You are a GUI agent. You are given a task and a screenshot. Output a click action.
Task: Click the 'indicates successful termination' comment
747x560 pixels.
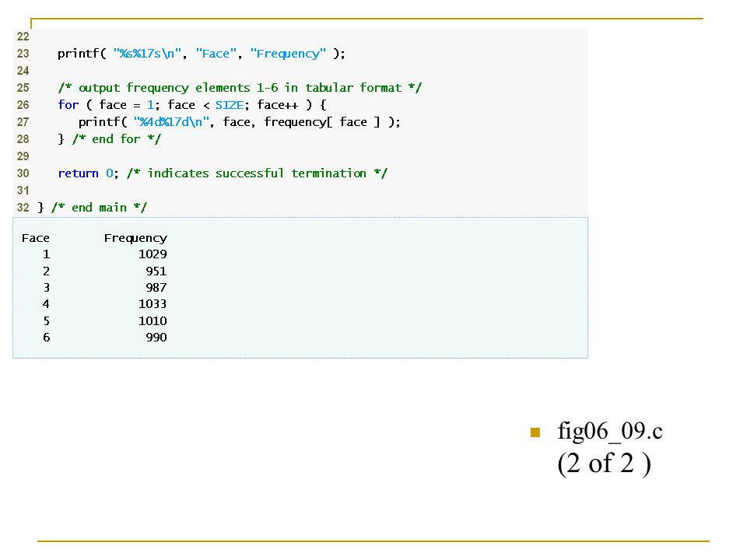click(258, 173)
